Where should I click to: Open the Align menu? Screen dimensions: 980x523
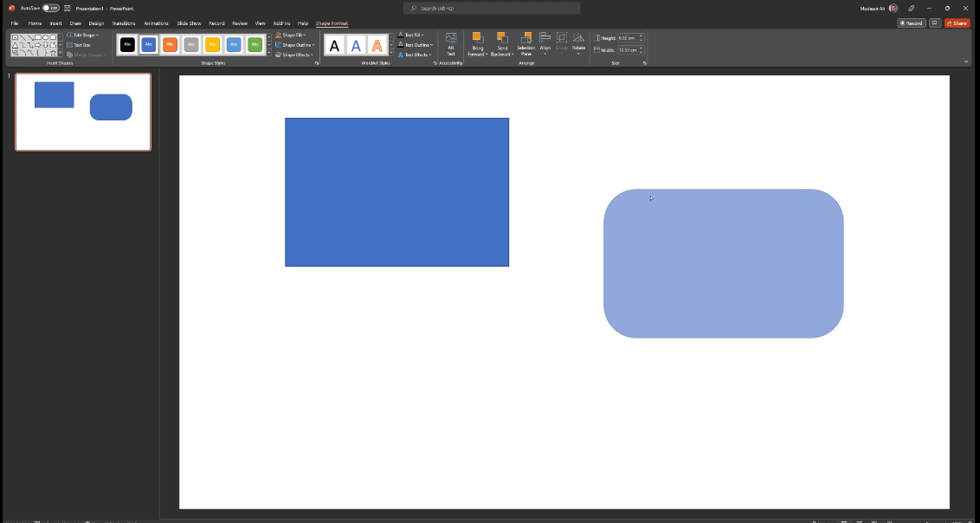tap(545, 44)
